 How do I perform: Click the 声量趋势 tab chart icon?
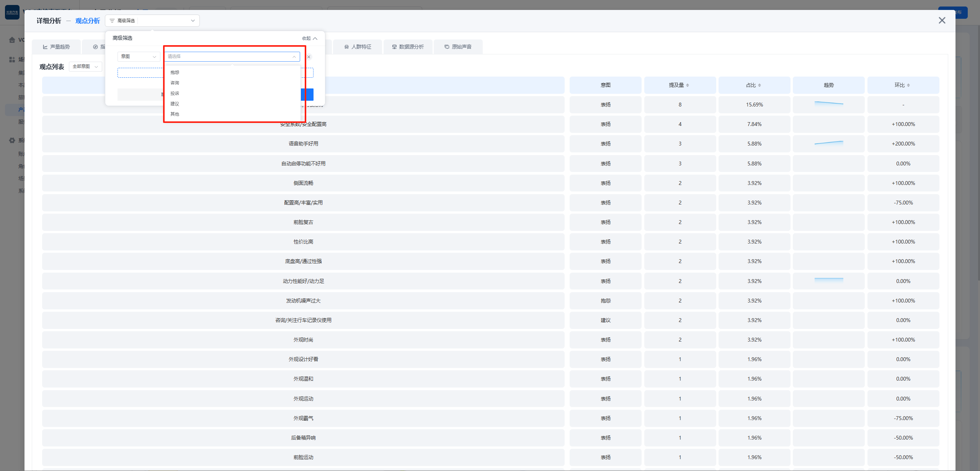point(45,47)
